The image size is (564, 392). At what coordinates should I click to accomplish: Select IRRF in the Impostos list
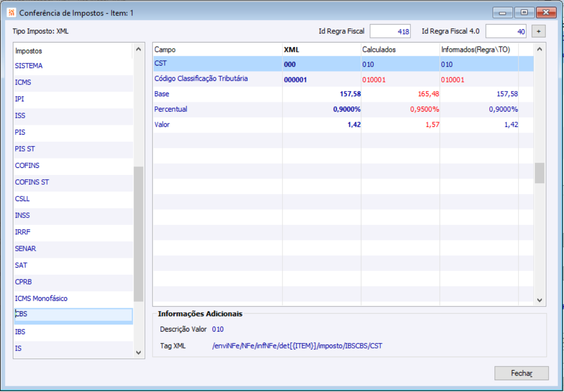(73, 232)
